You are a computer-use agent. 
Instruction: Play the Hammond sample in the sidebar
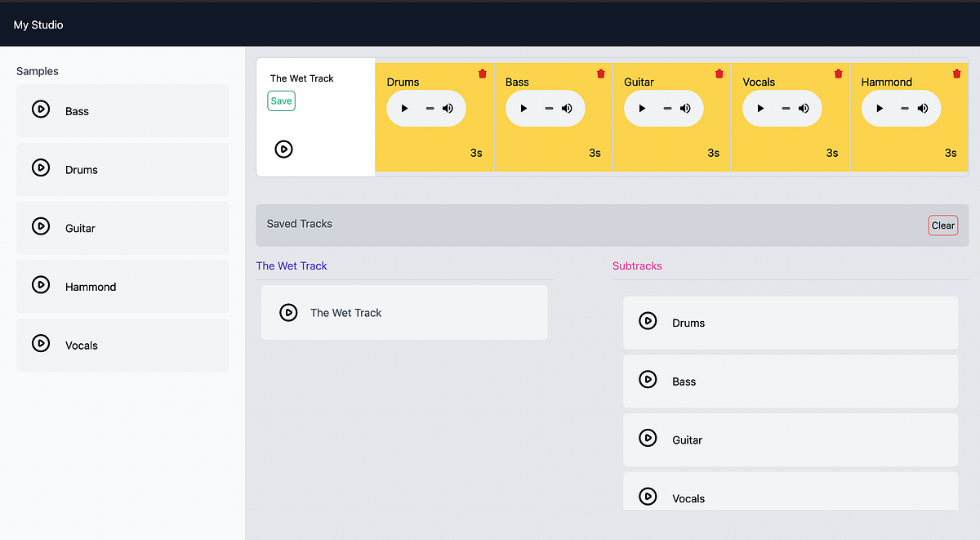click(41, 284)
